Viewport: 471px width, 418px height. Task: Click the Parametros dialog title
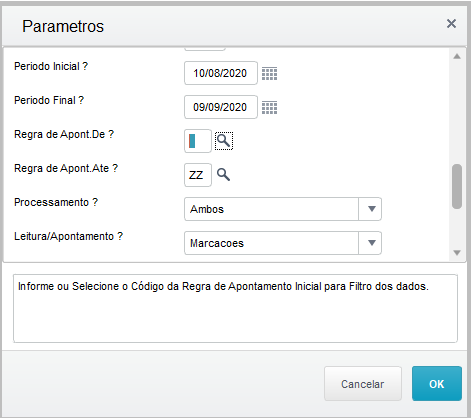pyautogui.click(x=63, y=26)
